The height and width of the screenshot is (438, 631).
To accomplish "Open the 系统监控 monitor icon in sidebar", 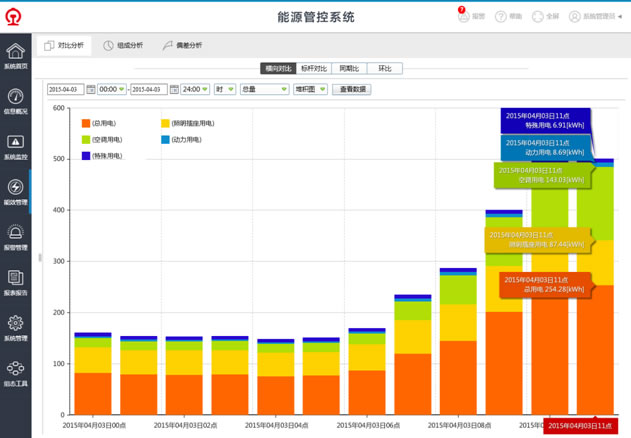I will click(15, 142).
